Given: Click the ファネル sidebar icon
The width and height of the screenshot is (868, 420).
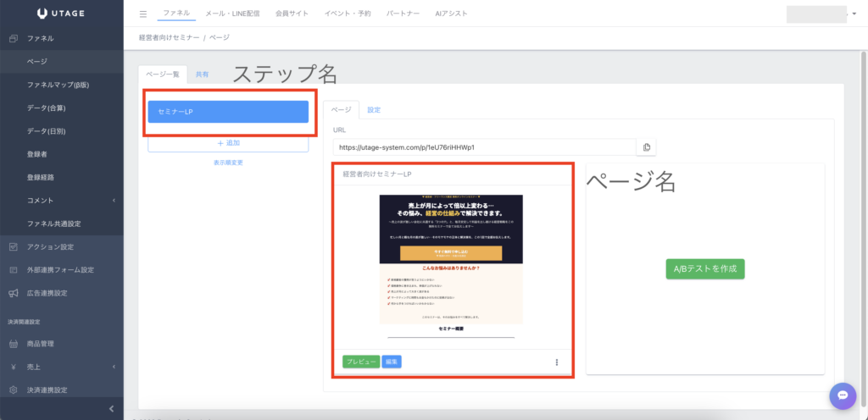Looking at the screenshot, I should click(x=14, y=39).
